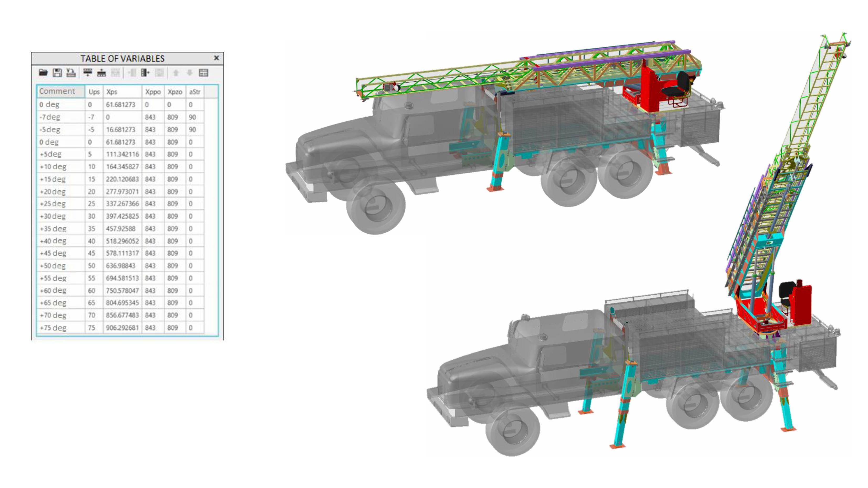
Task: Click the Xps cell 694.581513
Action: [x=122, y=278]
